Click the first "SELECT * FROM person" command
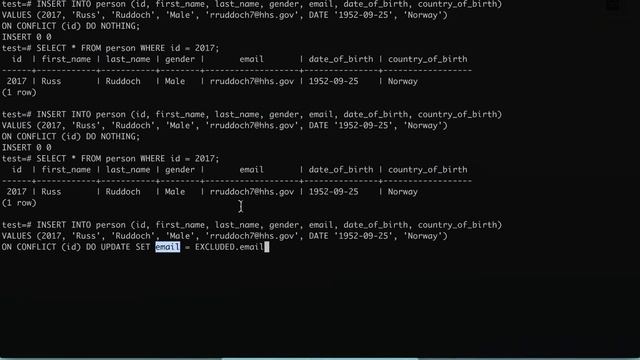This screenshot has width=640, height=360. pos(128,48)
